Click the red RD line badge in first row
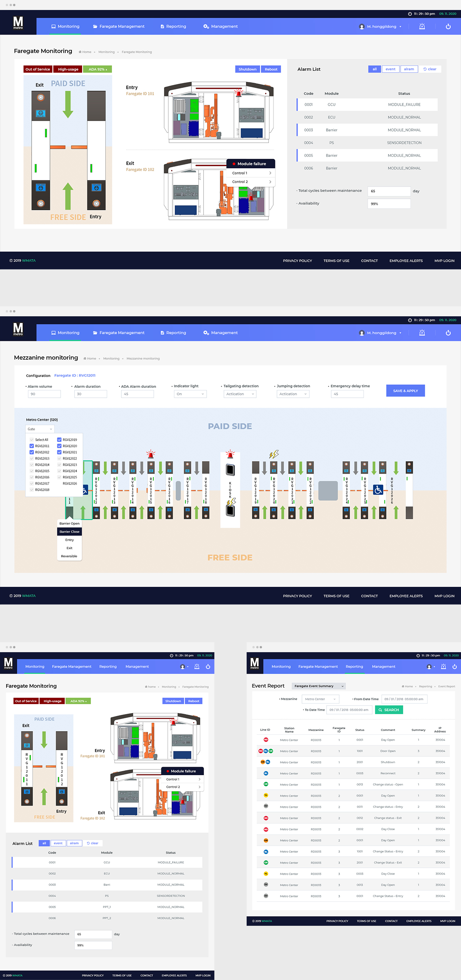461x980 pixels. click(x=266, y=739)
